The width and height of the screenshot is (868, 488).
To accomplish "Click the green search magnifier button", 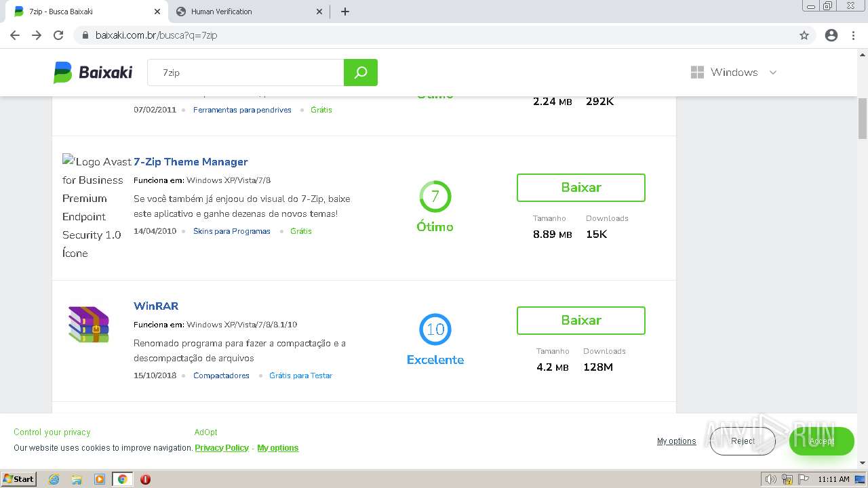I will point(361,73).
